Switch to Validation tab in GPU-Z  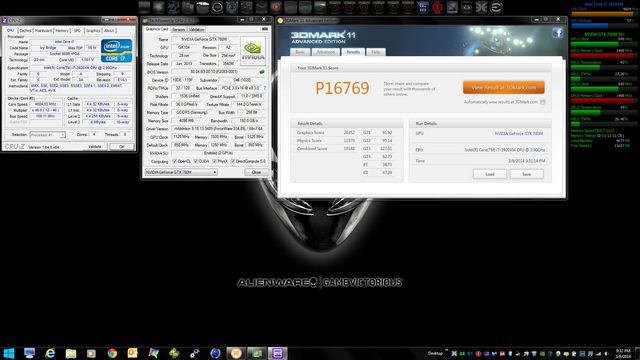[197, 29]
